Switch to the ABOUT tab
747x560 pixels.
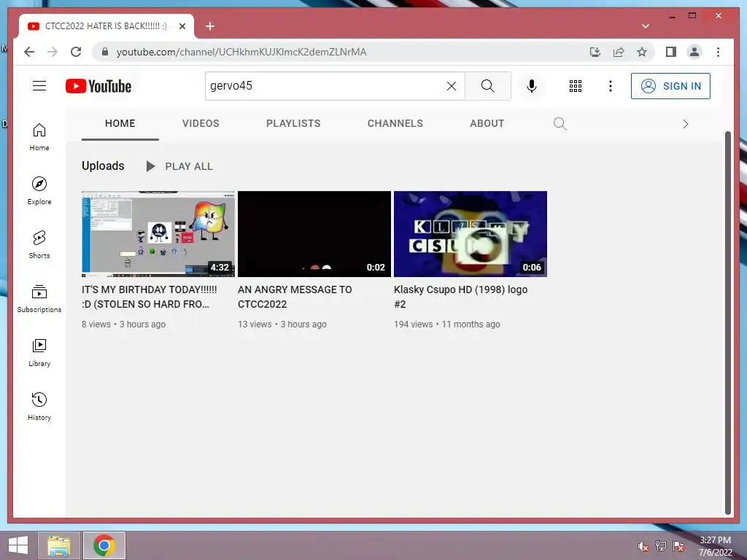click(x=487, y=123)
